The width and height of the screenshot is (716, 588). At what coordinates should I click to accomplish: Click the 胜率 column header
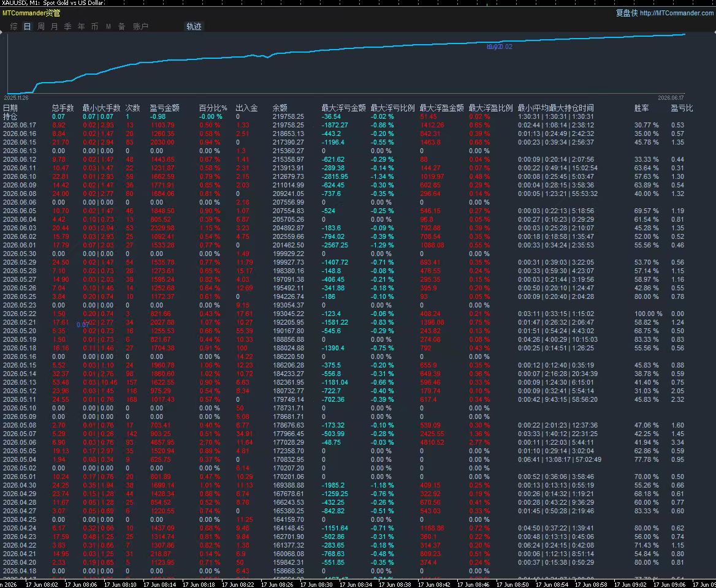click(642, 108)
